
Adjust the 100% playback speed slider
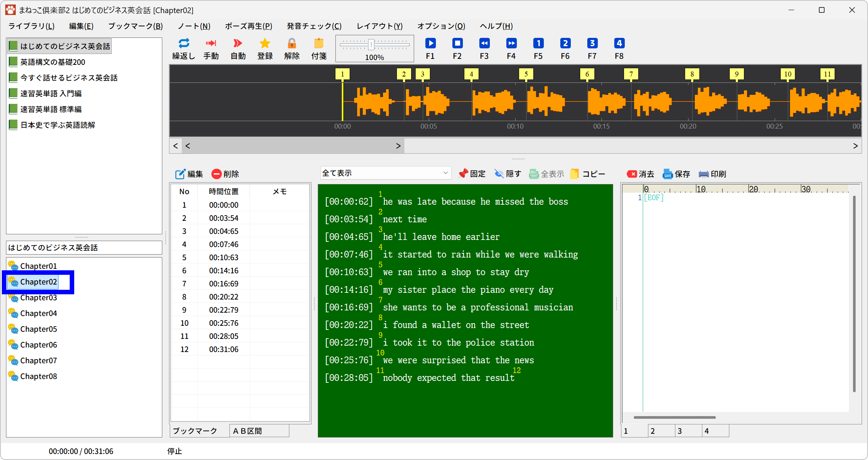pos(371,45)
